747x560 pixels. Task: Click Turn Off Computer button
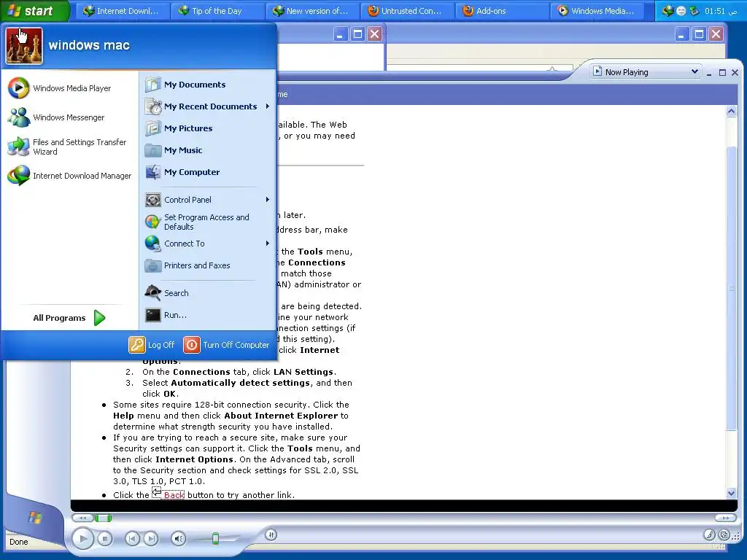(227, 345)
